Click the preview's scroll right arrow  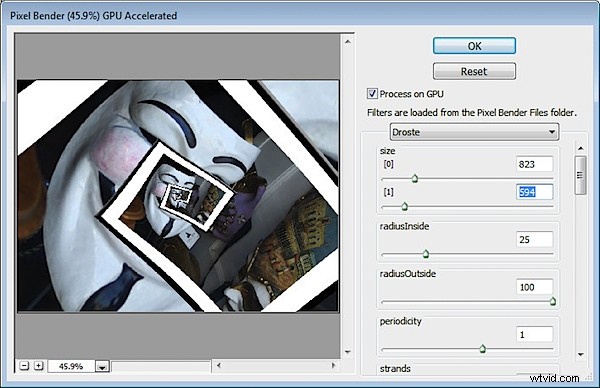point(333,365)
